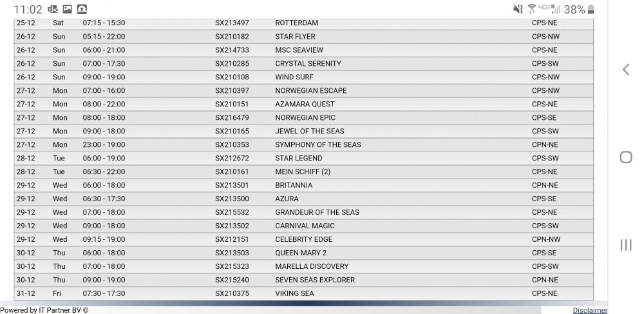Click the NORWEGIAN EPIC ship name
644x314 pixels.
pyautogui.click(x=305, y=117)
